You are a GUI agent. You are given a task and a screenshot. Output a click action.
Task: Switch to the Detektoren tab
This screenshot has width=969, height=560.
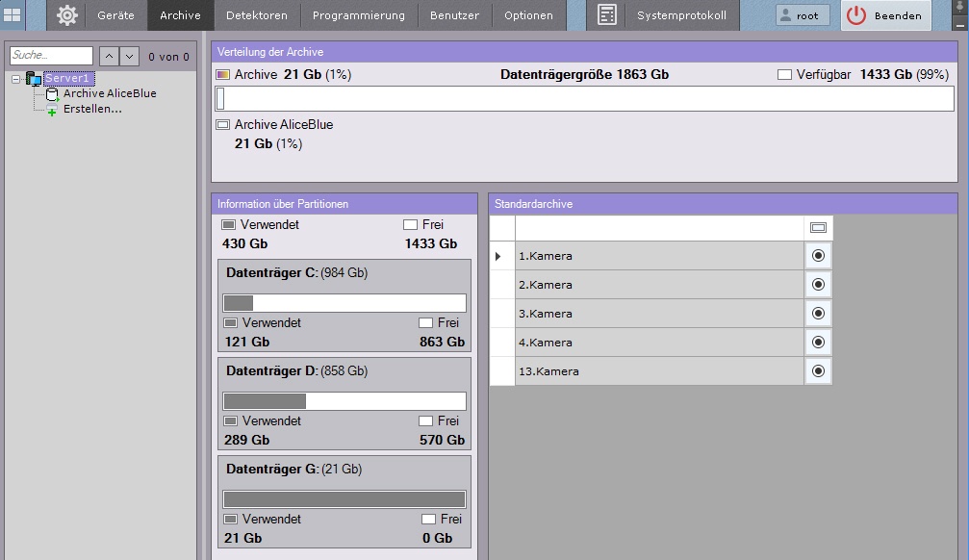(x=257, y=15)
